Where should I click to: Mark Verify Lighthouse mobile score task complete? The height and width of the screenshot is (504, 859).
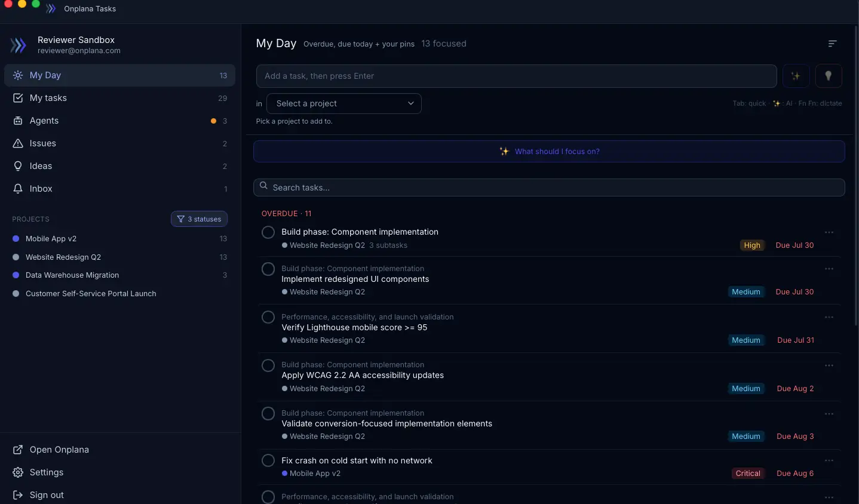point(268,317)
